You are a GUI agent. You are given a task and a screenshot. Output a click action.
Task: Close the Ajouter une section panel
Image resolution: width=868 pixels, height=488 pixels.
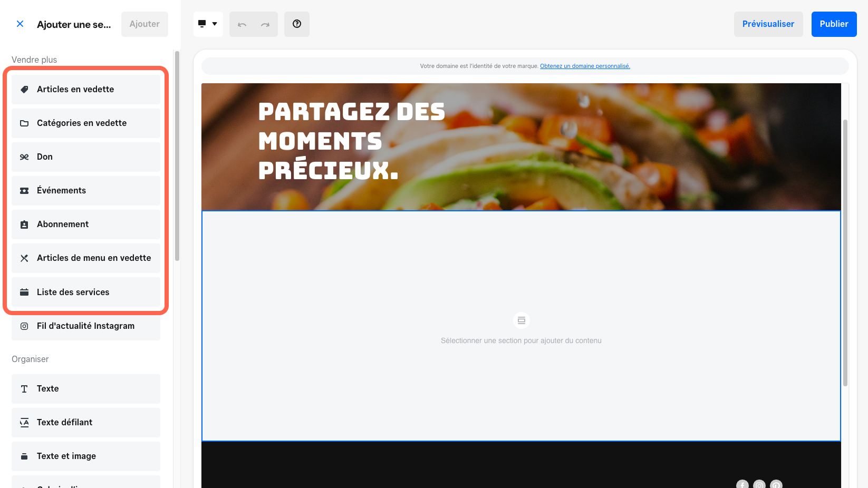(x=20, y=24)
